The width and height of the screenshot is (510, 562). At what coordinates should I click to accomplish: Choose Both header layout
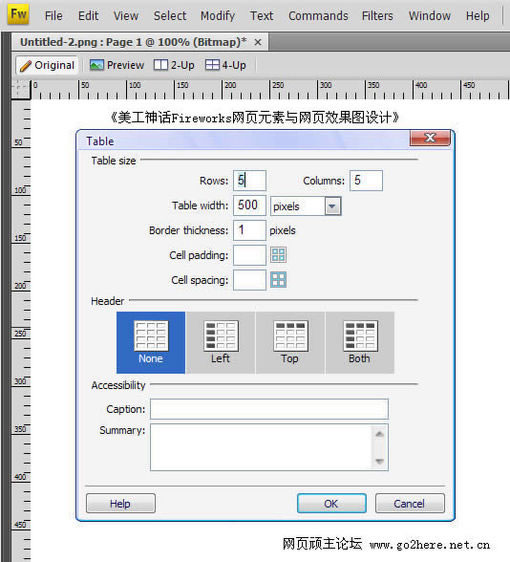pos(360,343)
